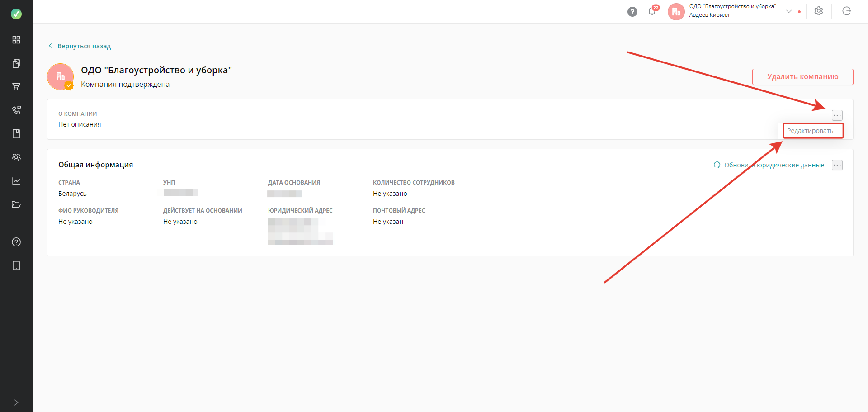868x412 pixels.
Task: Open the clipboard documents icon in sidebar
Action: 16,63
